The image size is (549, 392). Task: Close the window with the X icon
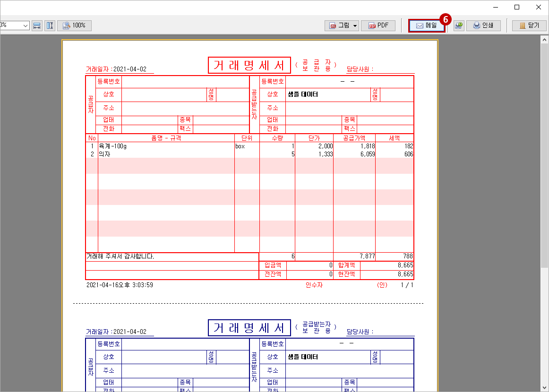pos(539,7)
